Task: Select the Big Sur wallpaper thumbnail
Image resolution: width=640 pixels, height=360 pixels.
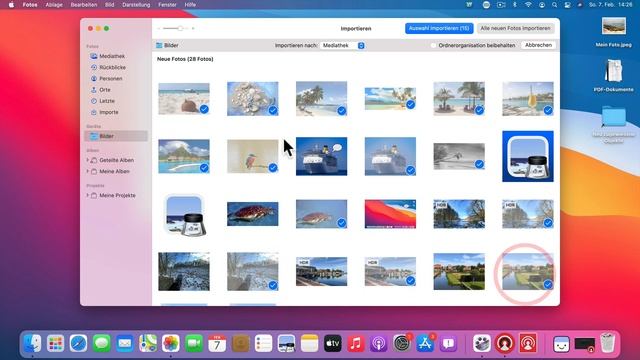Action: (x=390, y=214)
